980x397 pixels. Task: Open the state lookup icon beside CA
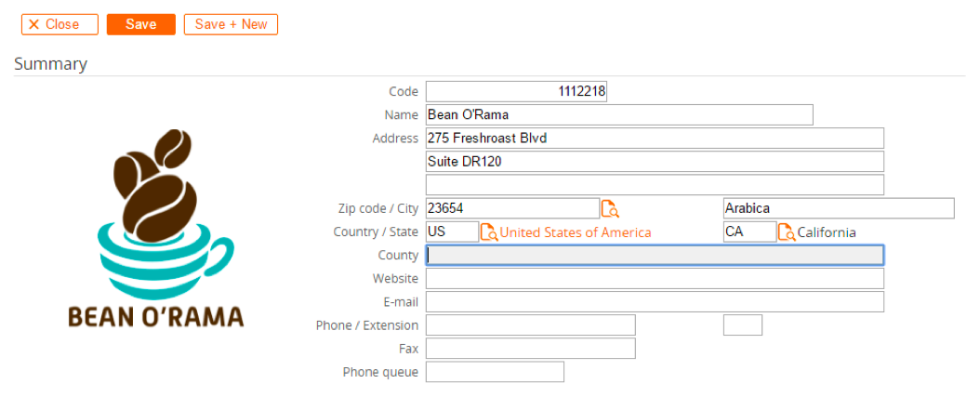coord(787,232)
